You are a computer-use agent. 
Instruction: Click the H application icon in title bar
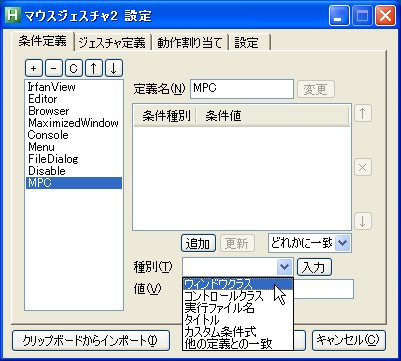13,16
